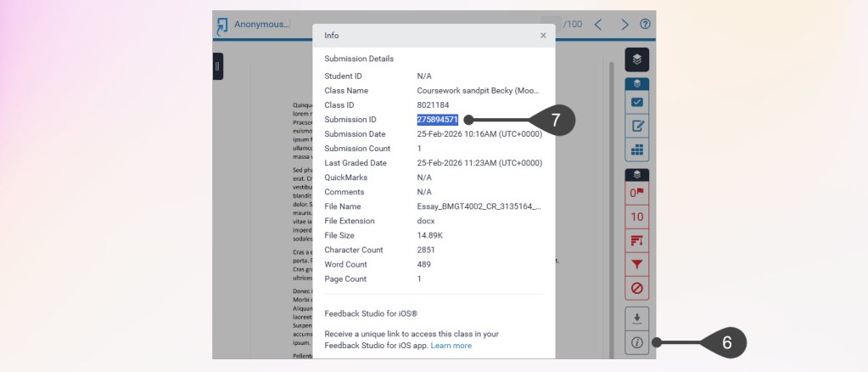The image size is (868, 372).
Task: Go to the previous paper arrow
Action: click(x=598, y=25)
